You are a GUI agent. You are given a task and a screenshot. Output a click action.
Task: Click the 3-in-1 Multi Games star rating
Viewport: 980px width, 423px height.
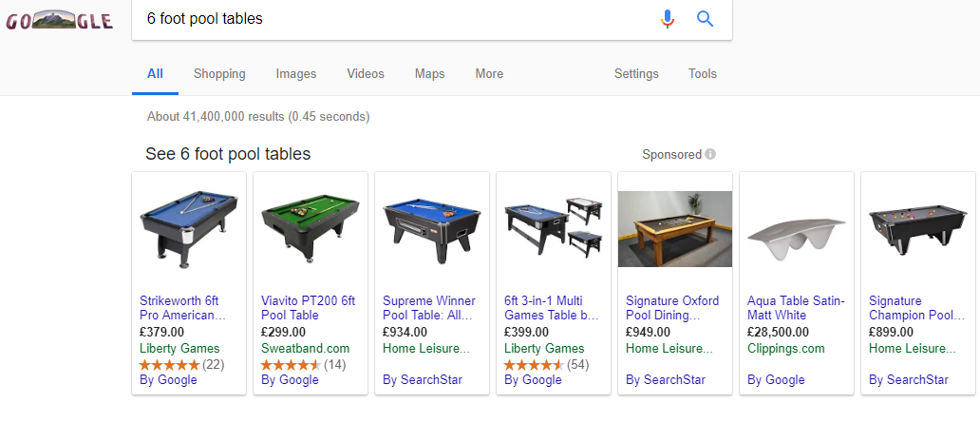click(x=534, y=365)
